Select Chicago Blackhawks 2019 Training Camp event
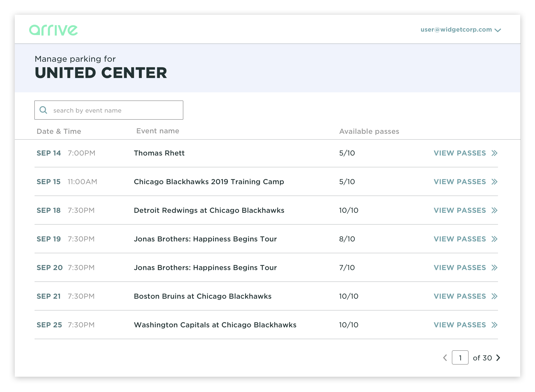The width and height of the screenshot is (535, 392). pos(209,182)
